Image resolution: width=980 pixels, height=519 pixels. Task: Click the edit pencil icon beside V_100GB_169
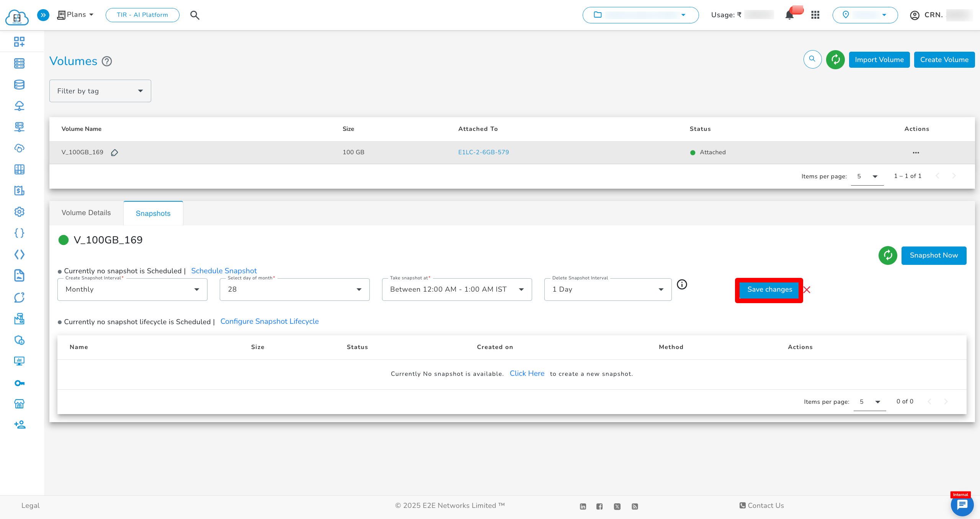114,153
